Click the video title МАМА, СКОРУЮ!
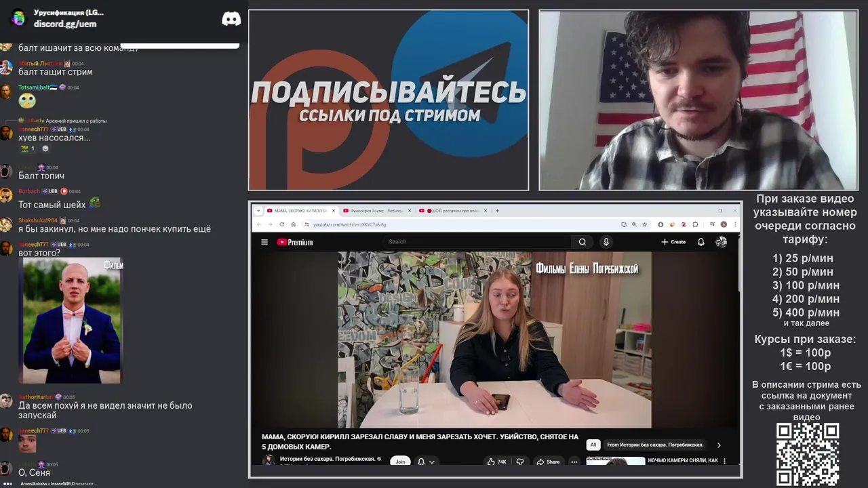Screen dimensions: 868x488 [x=420, y=442]
